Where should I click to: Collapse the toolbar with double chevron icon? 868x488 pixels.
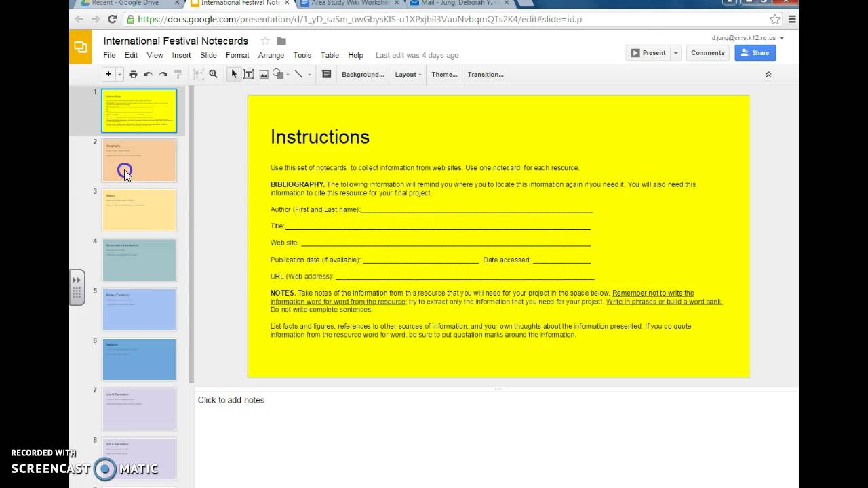click(768, 75)
